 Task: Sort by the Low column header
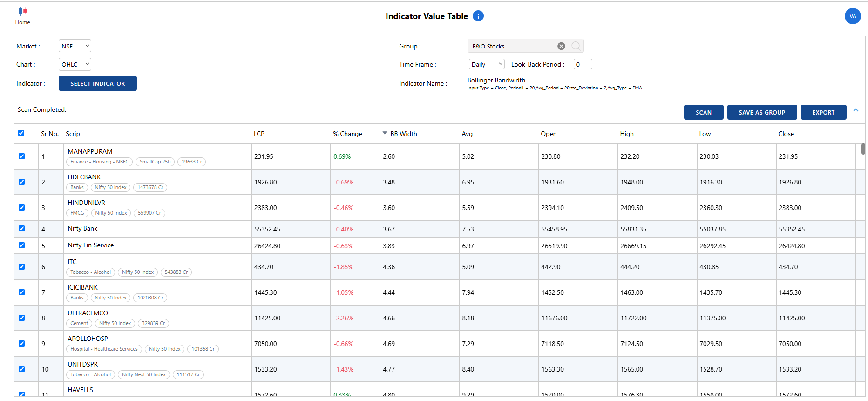pyautogui.click(x=705, y=134)
